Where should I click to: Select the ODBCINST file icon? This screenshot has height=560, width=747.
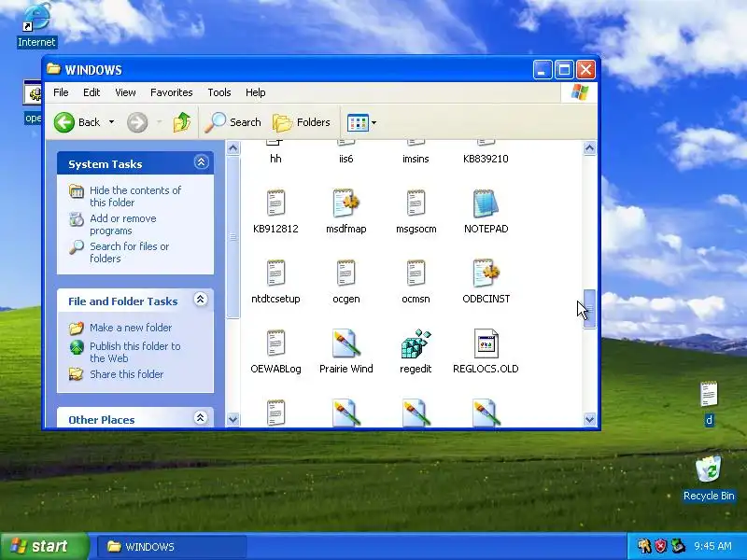click(x=486, y=273)
